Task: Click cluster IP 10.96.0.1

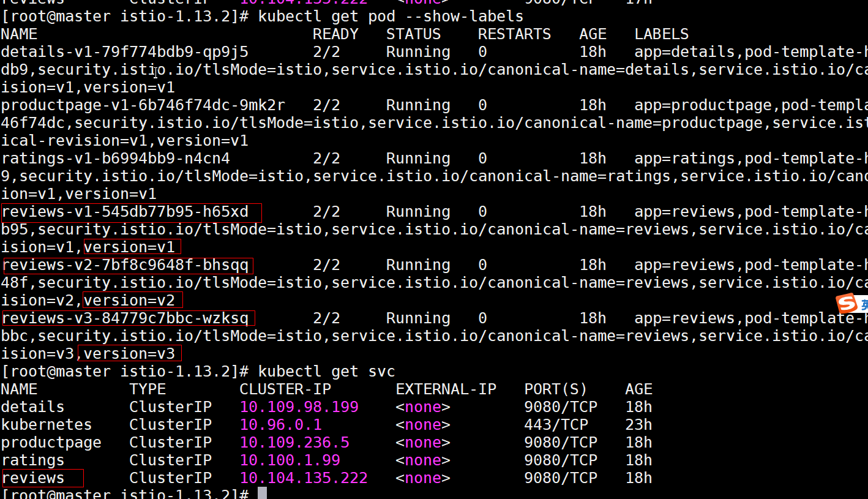Action: tap(280, 425)
